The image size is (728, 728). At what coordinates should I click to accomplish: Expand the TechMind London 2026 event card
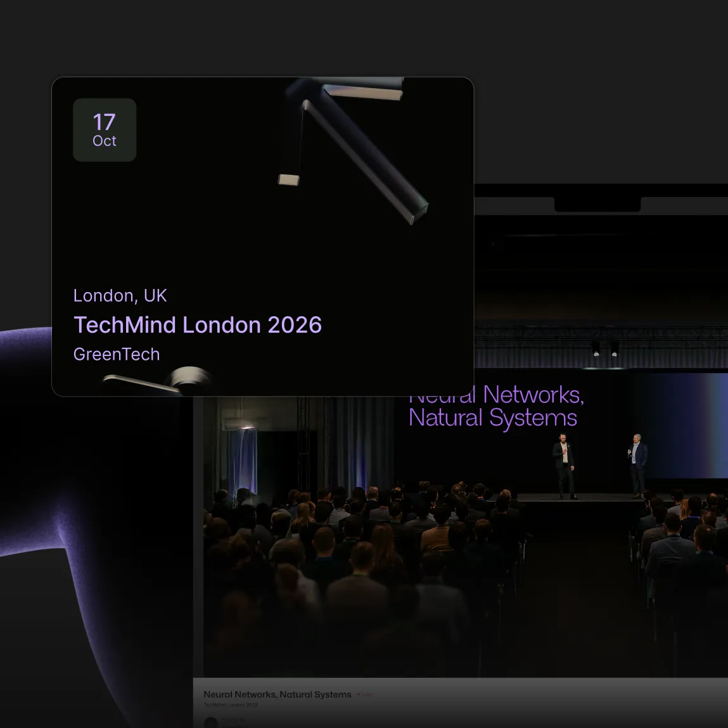click(x=262, y=236)
